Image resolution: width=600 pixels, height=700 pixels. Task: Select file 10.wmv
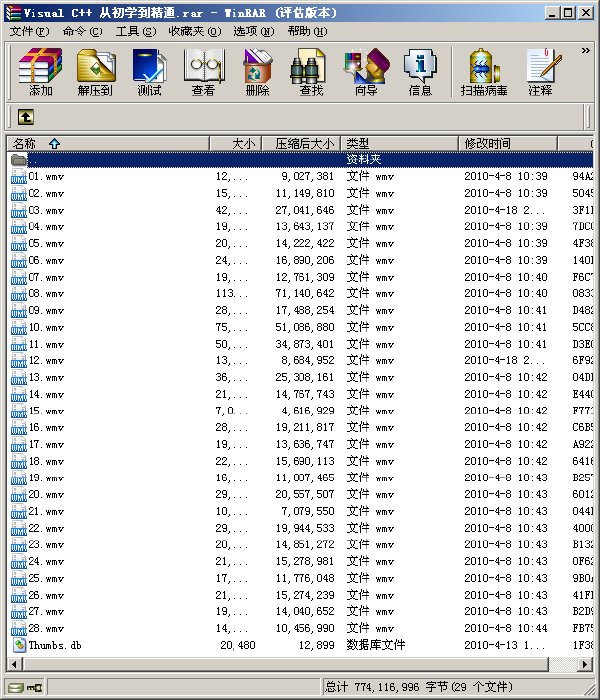click(301, 327)
